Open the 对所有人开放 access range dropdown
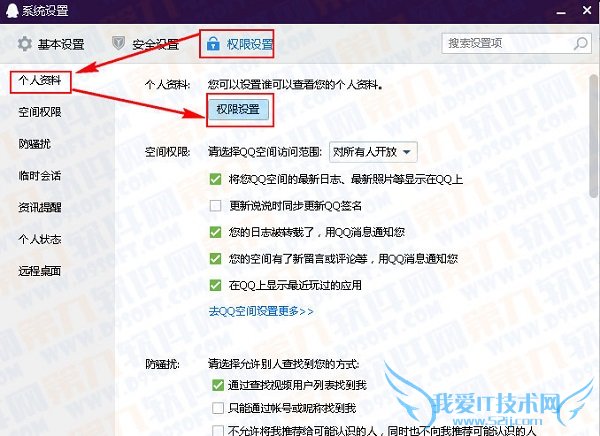Image resolution: width=600 pixels, height=436 pixels. click(x=373, y=152)
